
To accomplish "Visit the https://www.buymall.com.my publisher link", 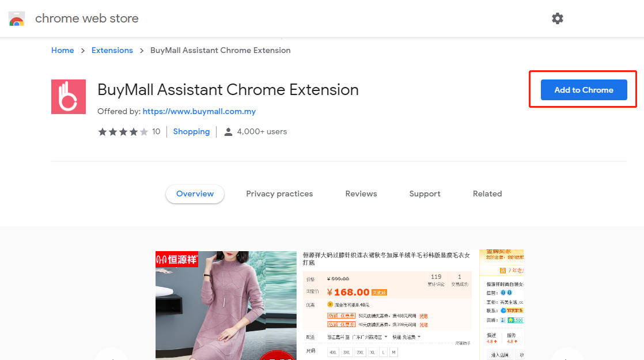I will 199,111.
